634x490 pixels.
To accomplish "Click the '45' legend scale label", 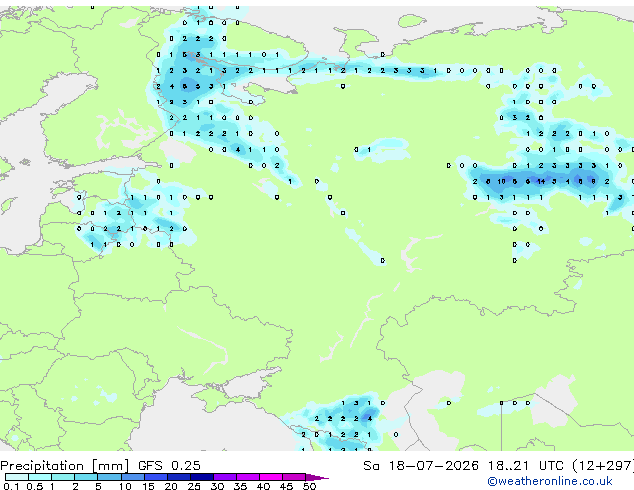I will click(286, 486).
